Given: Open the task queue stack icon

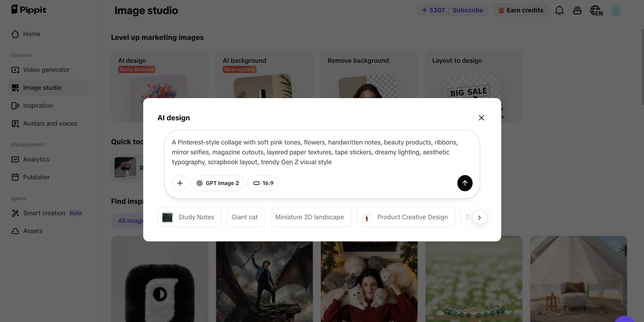Looking at the screenshot, I should click(577, 10).
